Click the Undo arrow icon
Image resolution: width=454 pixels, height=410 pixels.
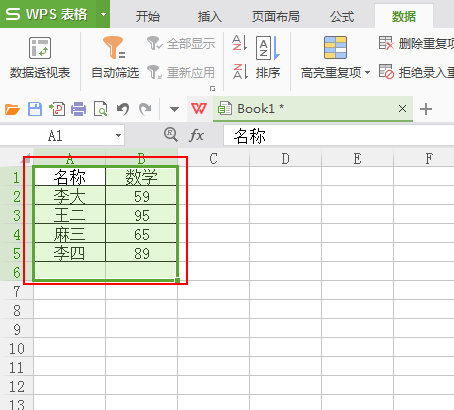[x=123, y=109]
